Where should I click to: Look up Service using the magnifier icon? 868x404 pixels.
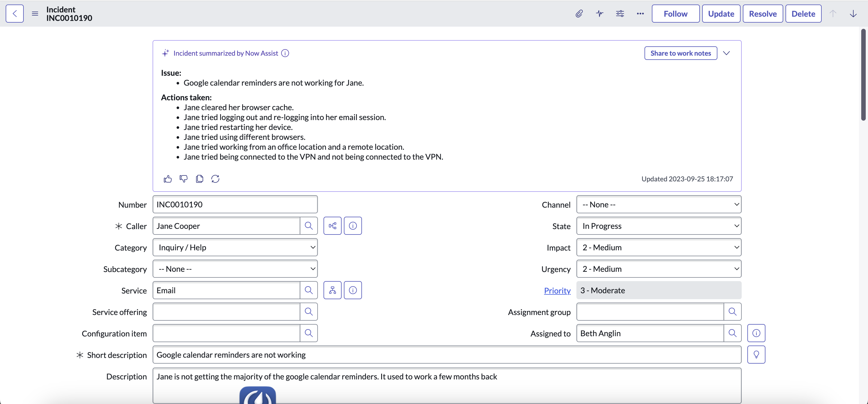(309, 290)
